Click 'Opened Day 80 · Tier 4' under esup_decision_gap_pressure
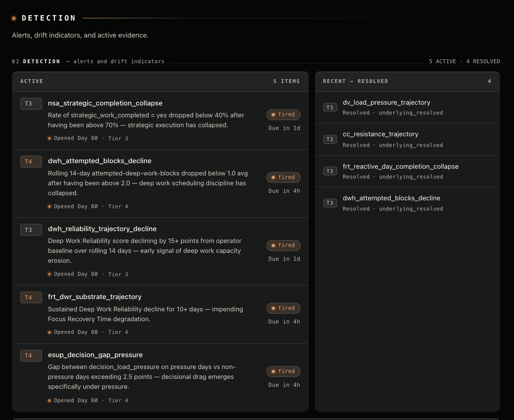 pos(88,401)
